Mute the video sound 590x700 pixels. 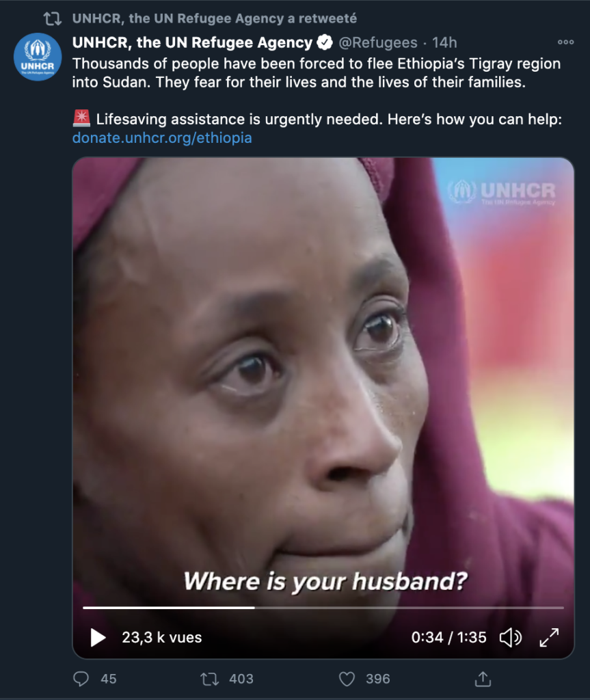pyautogui.click(x=510, y=638)
